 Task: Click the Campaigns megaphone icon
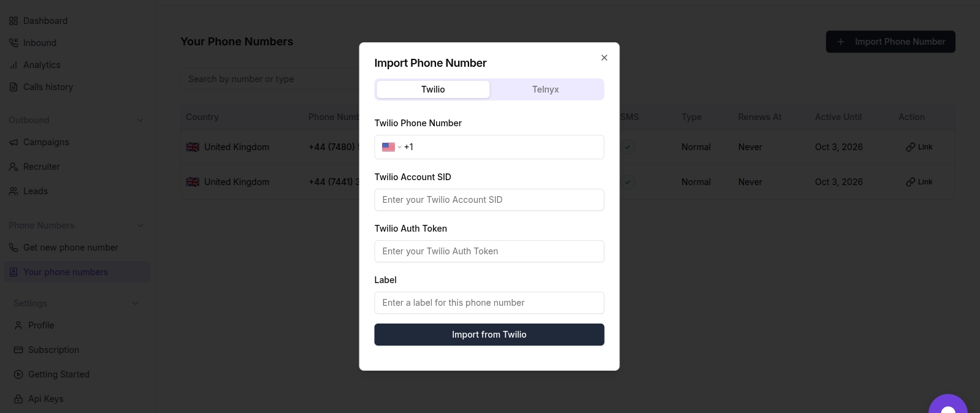click(x=13, y=142)
